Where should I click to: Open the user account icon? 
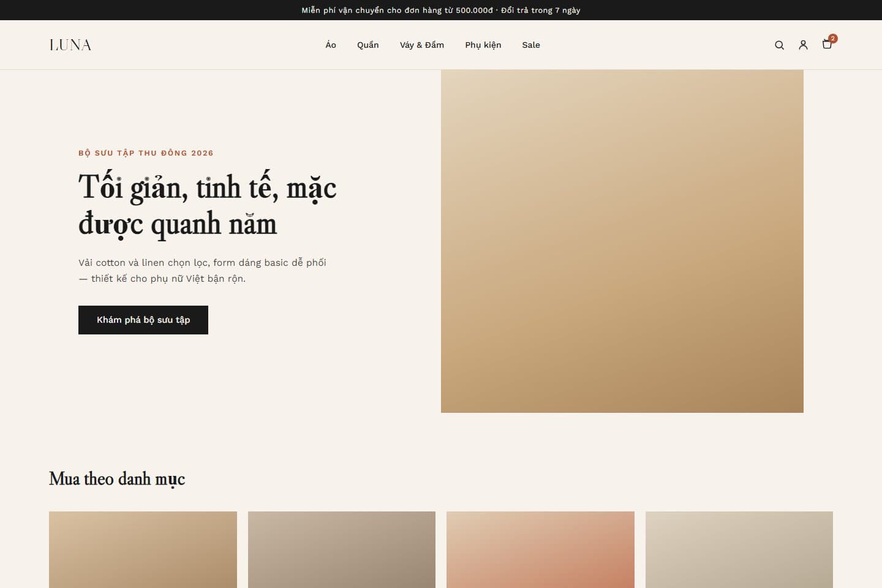tap(803, 45)
